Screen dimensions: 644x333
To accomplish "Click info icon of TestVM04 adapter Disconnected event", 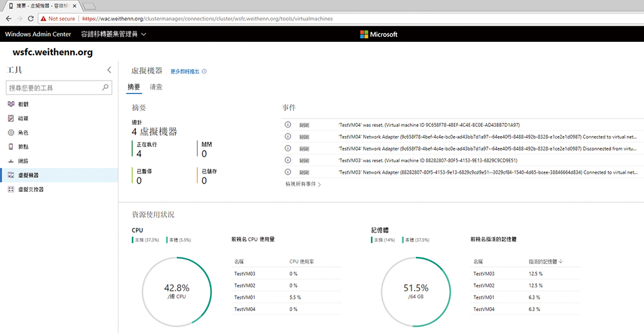I will [x=288, y=148].
